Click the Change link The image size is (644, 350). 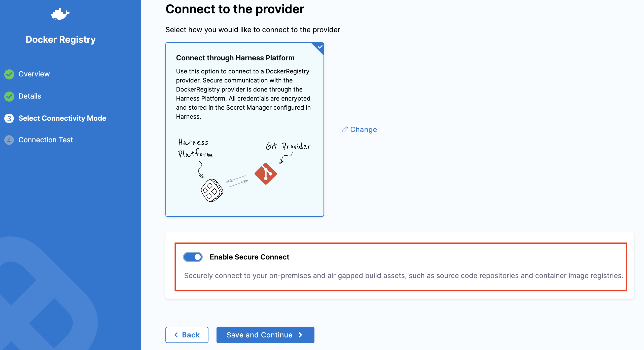363,129
